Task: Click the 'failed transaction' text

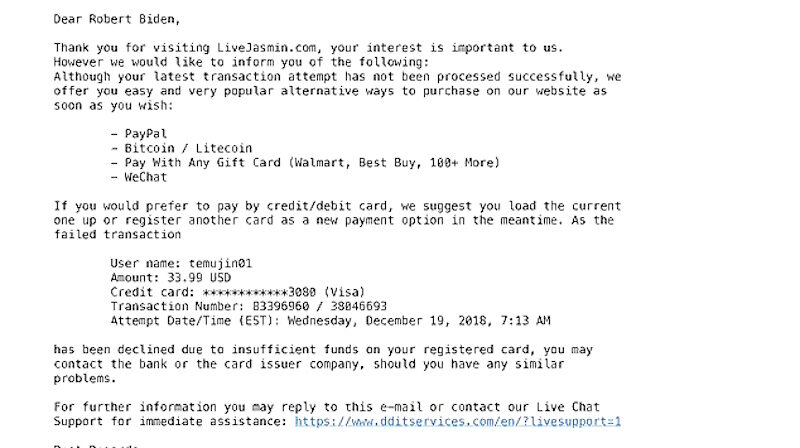Action: (x=117, y=235)
